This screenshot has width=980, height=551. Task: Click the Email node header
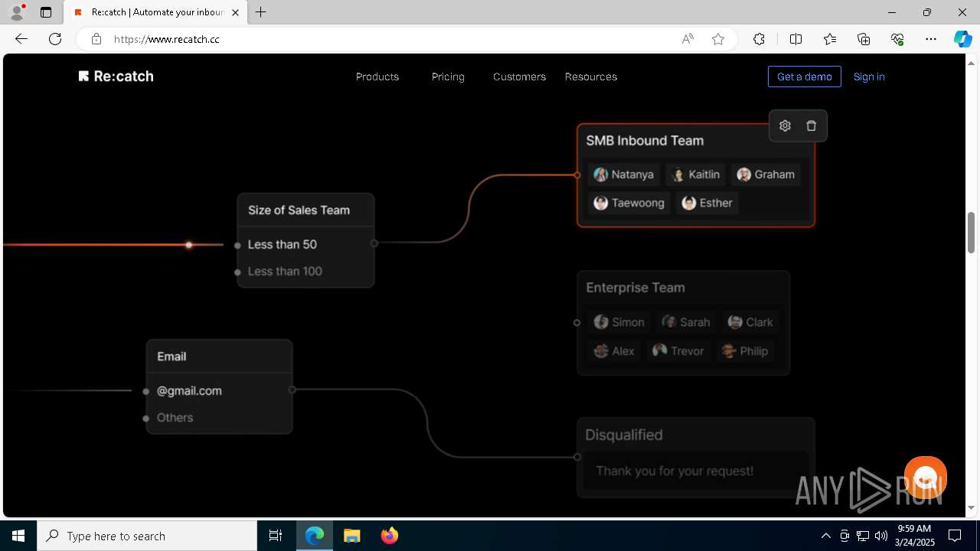coord(171,357)
